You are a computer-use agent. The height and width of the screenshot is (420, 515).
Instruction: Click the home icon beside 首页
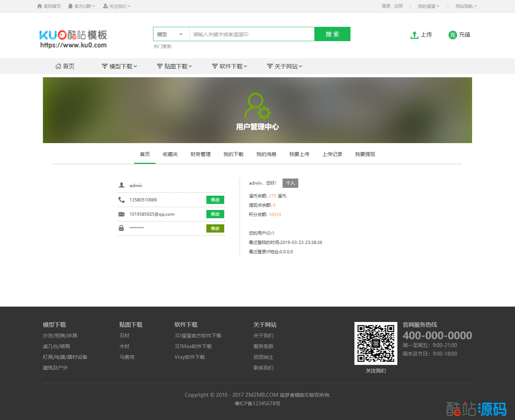click(x=58, y=66)
